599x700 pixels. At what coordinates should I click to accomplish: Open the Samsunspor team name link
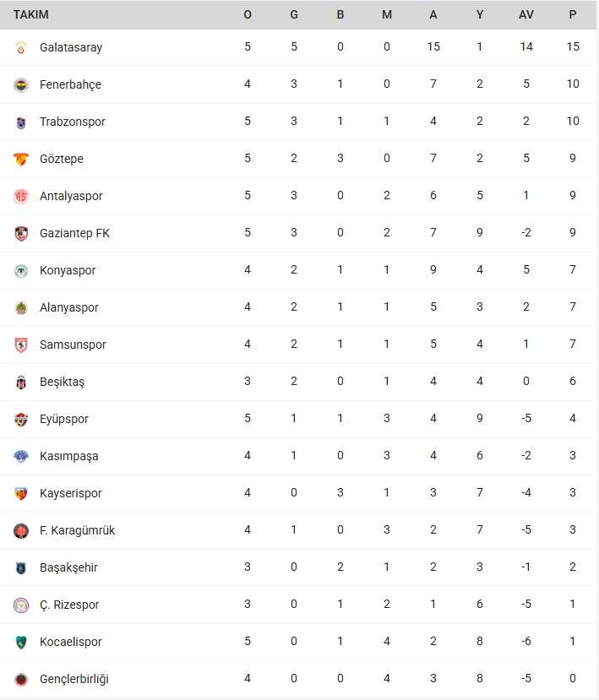click(x=73, y=345)
